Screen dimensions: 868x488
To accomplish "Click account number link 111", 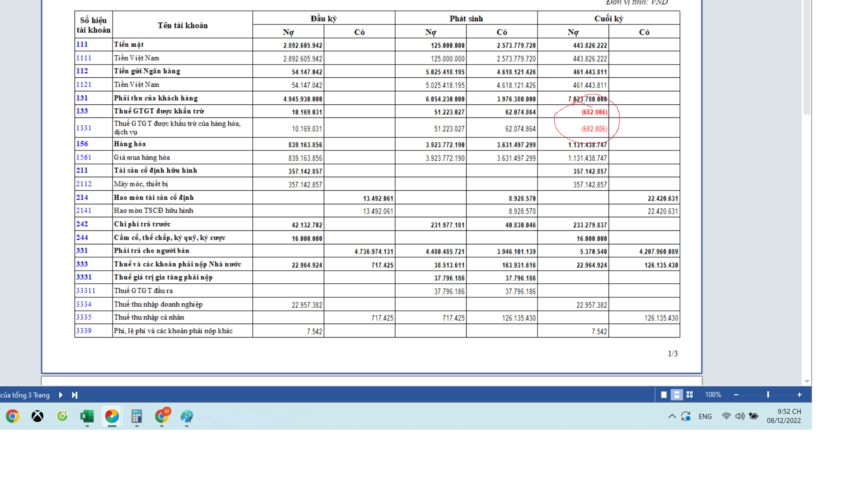I will point(82,44).
